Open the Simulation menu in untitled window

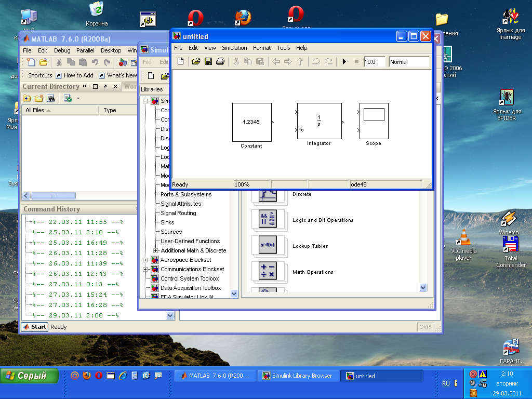pos(234,48)
